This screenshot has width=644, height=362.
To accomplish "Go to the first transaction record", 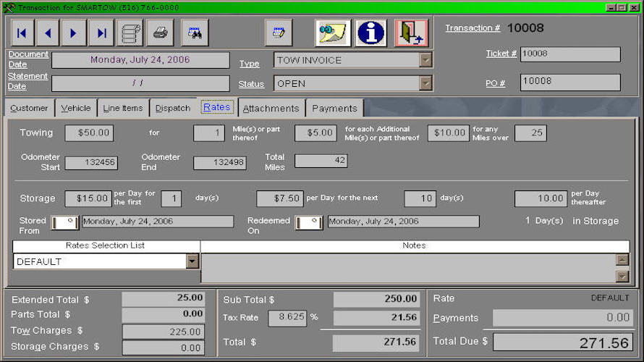I will click(22, 33).
